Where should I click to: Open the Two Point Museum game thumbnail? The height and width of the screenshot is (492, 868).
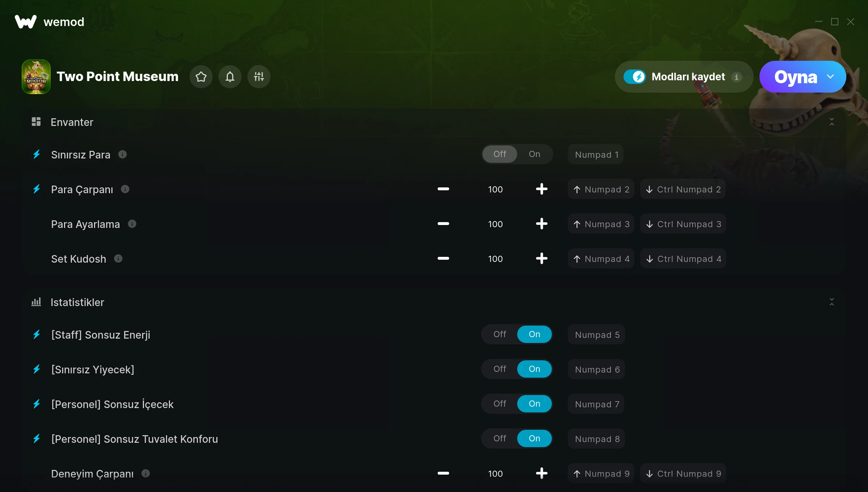pos(36,77)
